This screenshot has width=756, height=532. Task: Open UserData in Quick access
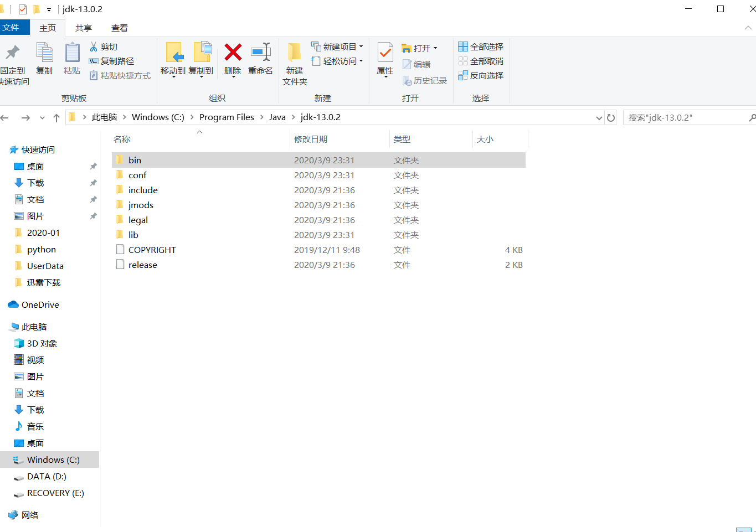tap(45, 266)
